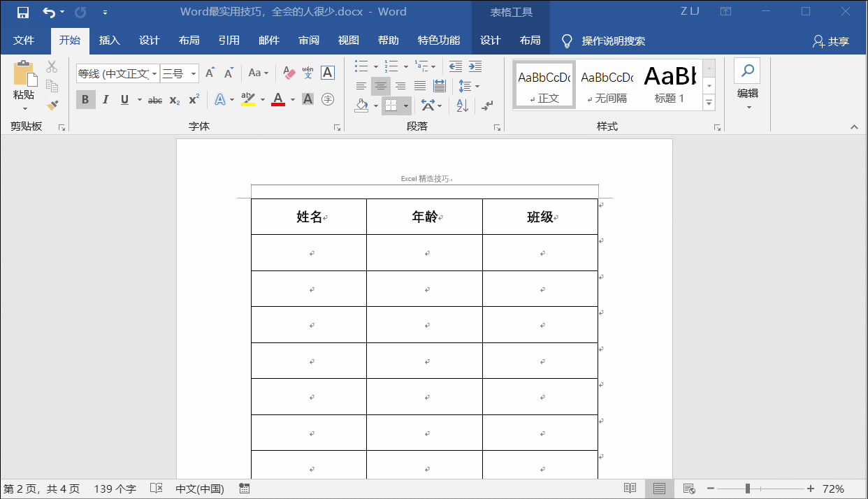Switch to the 插入 ribbon tab

tap(110, 41)
